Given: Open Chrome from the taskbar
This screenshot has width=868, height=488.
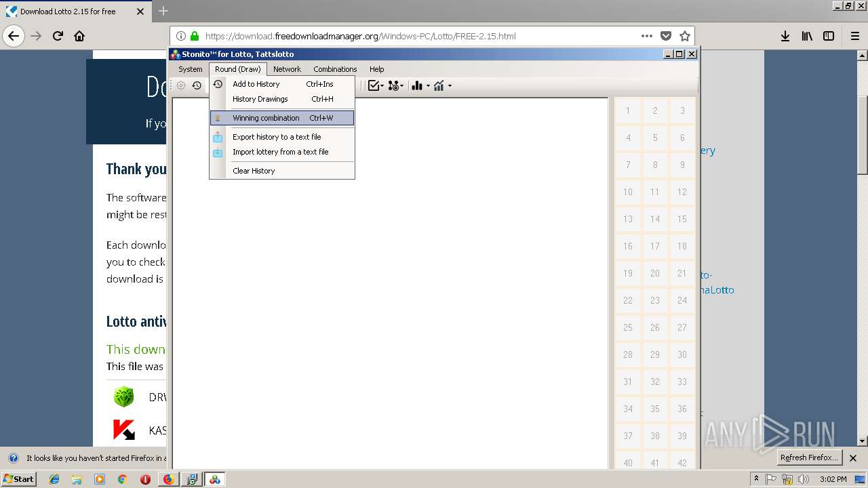Looking at the screenshot, I should click(122, 479).
